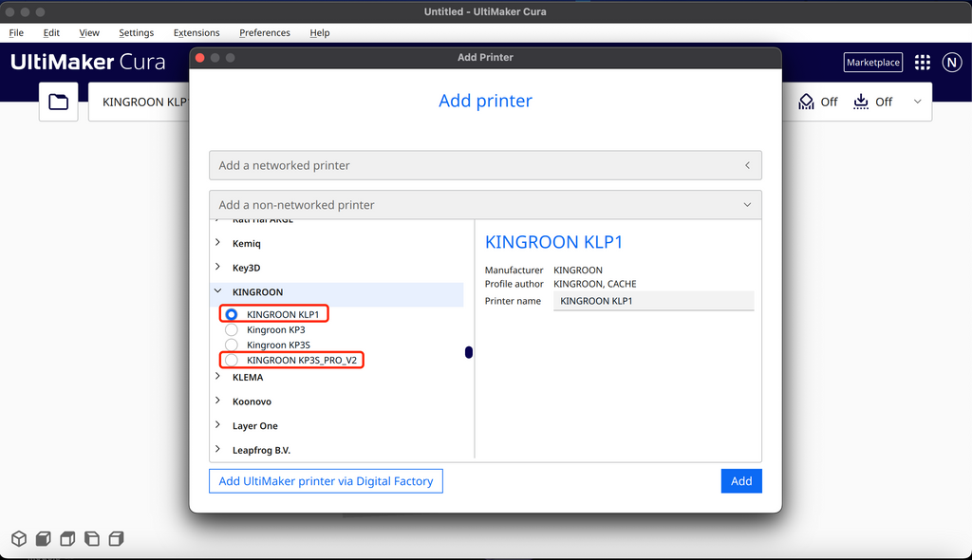Select the left side view cube icon
972x560 pixels.
tap(92, 538)
